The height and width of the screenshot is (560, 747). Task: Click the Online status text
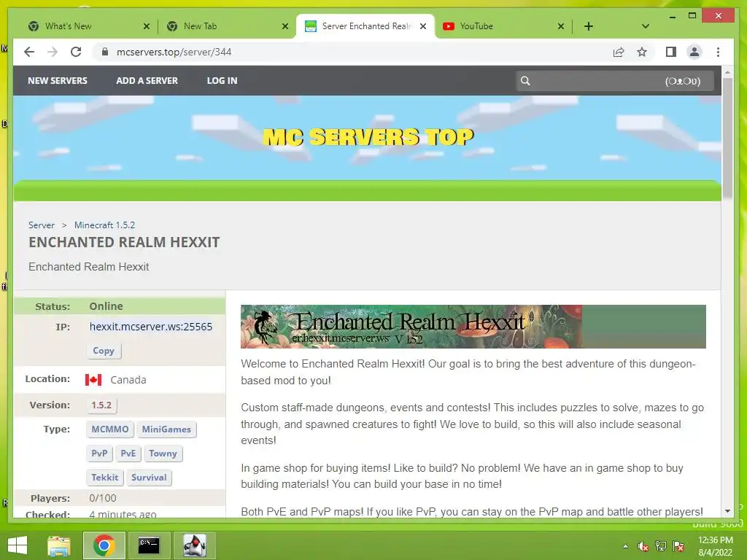(106, 306)
